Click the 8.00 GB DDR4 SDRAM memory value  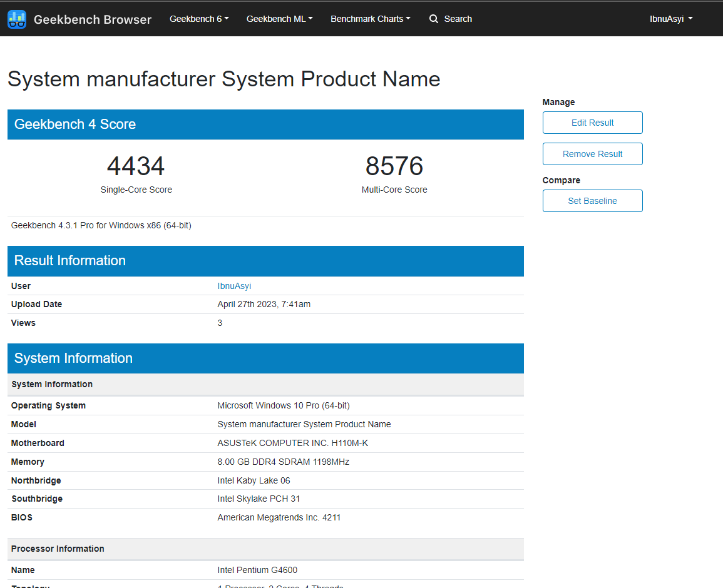[283, 462]
